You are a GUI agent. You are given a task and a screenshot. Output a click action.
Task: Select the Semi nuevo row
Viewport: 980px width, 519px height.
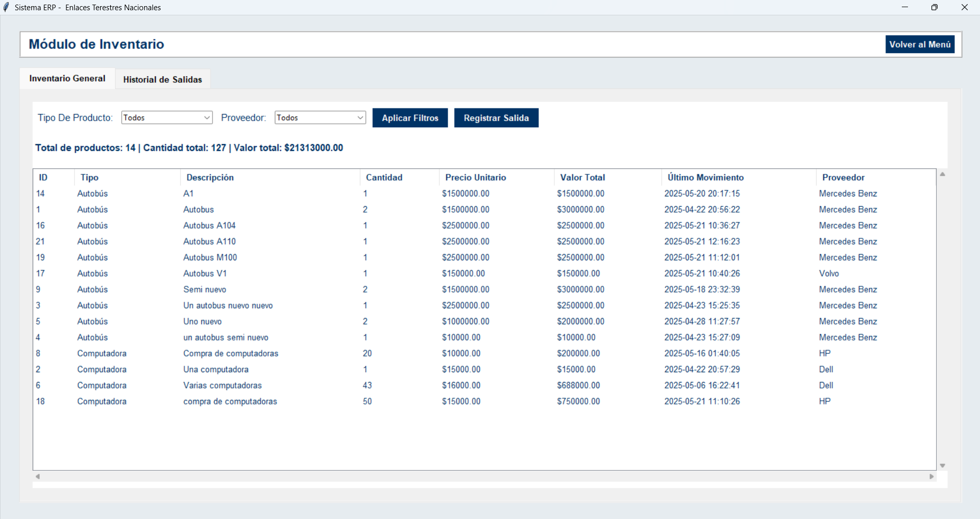pyautogui.click(x=484, y=289)
